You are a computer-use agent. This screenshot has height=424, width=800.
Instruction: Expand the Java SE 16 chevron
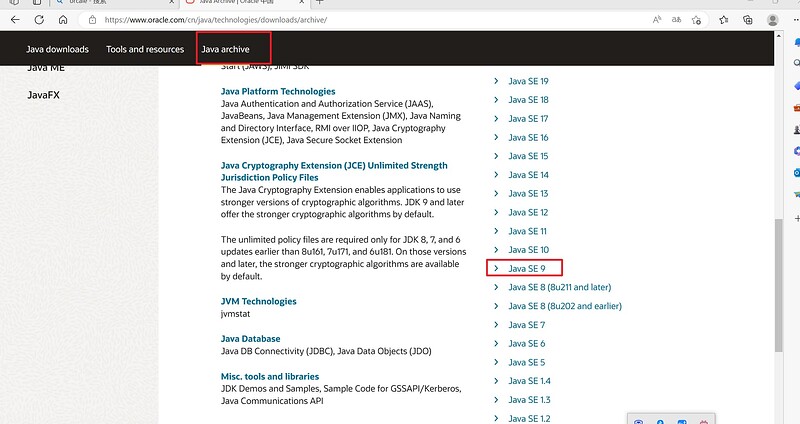tap(496, 137)
